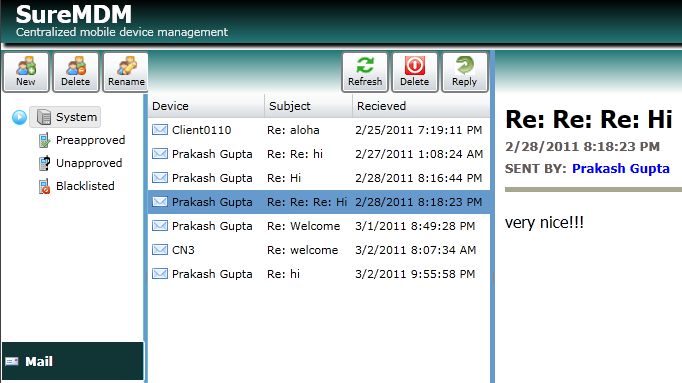The image size is (682, 383).
Task: Click envelope icon for 8:16:44 PM message
Action: pyautogui.click(x=160, y=177)
